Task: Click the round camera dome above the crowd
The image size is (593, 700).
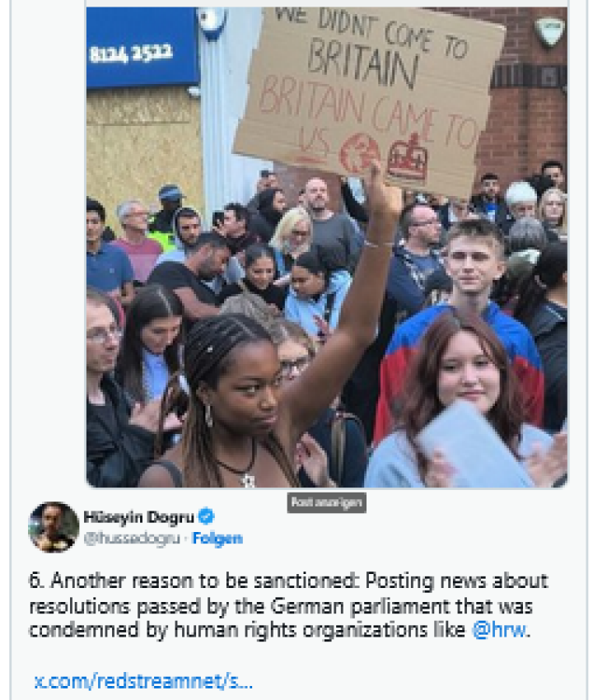Action: click(x=212, y=24)
